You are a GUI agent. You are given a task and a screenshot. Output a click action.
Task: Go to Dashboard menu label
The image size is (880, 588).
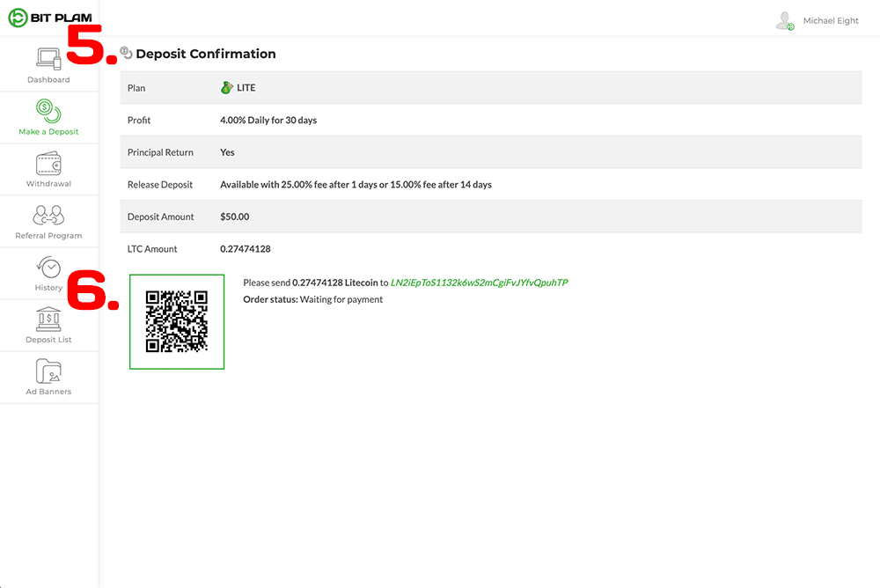click(48, 80)
